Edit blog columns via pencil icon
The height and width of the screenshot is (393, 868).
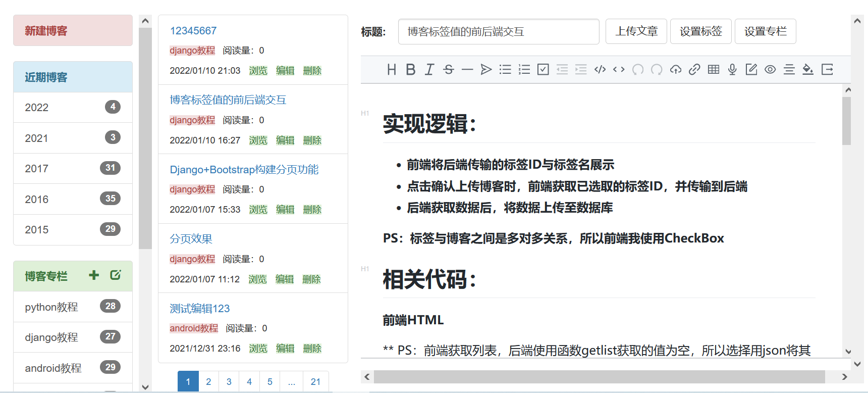coord(116,275)
